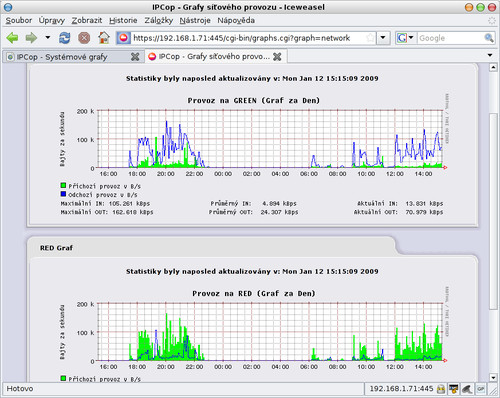Click the Provoz na GREEN graph title
Image resolution: width=500 pixels, height=398 pixels.
254,101
